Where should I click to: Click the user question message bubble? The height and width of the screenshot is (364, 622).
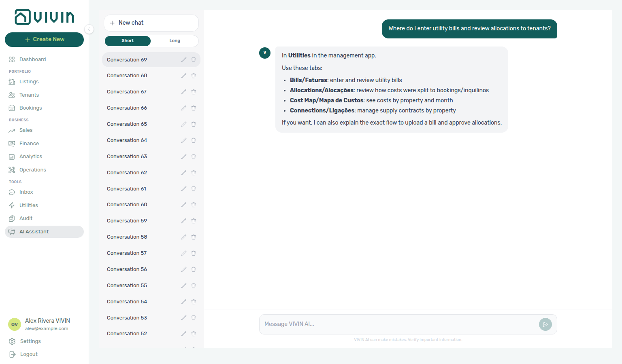pos(469,29)
